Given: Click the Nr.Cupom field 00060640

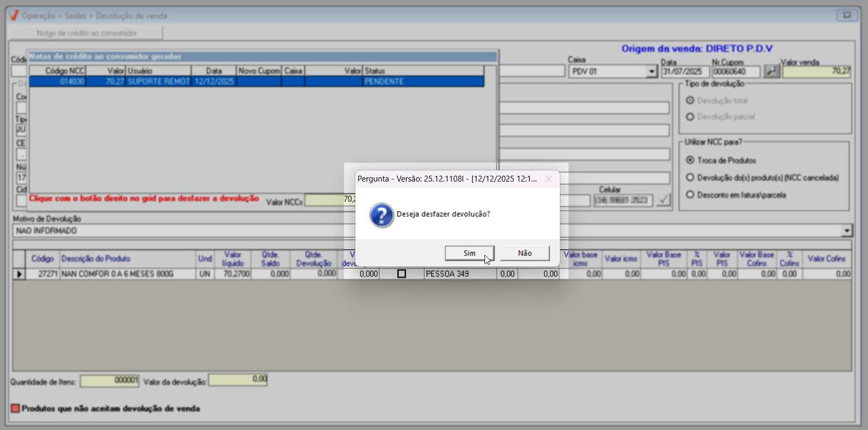Looking at the screenshot, I should (x=736, y=72).
